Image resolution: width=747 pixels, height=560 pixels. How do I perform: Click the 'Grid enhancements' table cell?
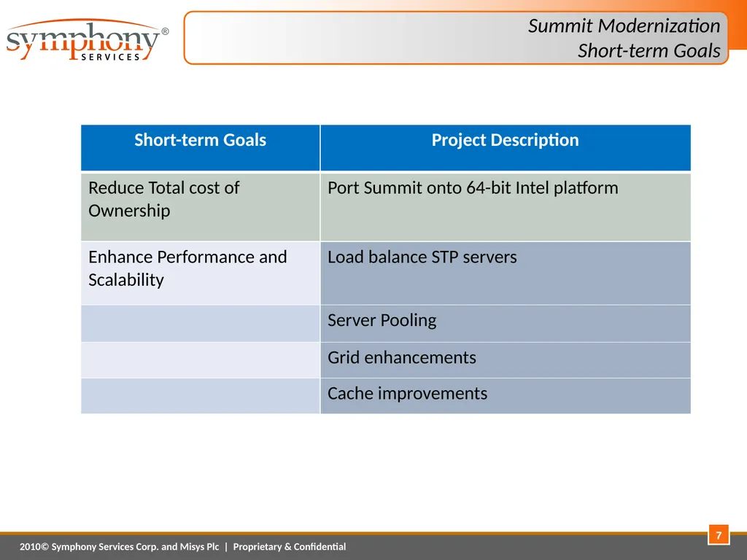[x=506, y=360]
